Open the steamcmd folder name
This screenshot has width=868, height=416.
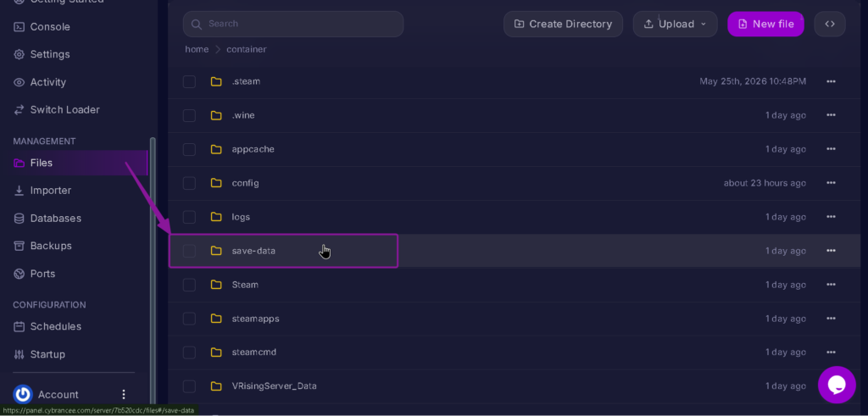(254, 352)
